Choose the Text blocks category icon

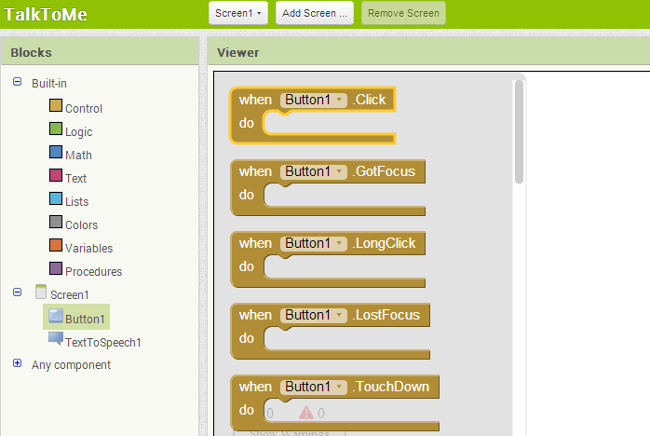[x=56, y=177]
